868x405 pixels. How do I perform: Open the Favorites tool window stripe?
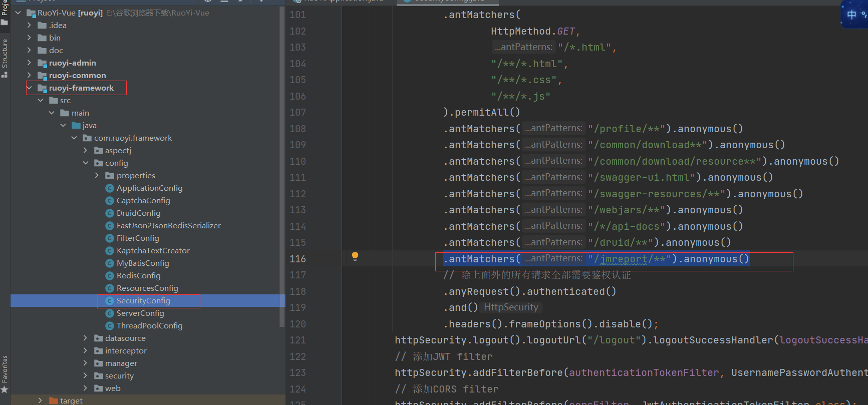tap(5, 373)
